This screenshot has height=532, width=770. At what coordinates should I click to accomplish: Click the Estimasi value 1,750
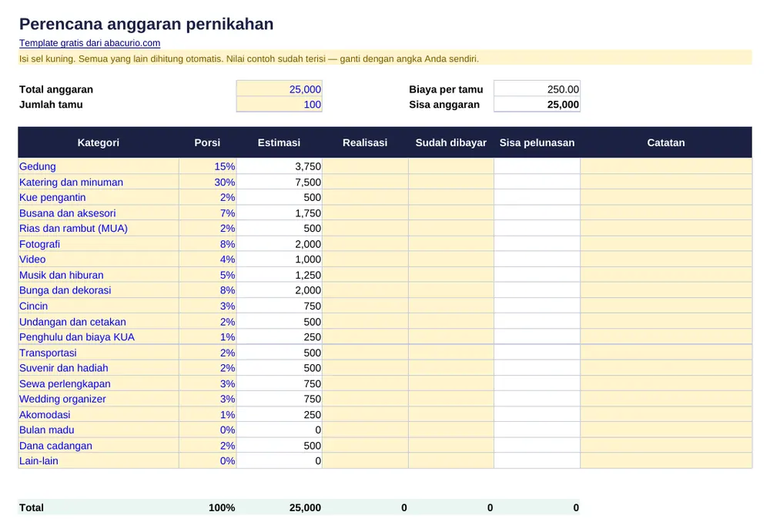(279, 212)
